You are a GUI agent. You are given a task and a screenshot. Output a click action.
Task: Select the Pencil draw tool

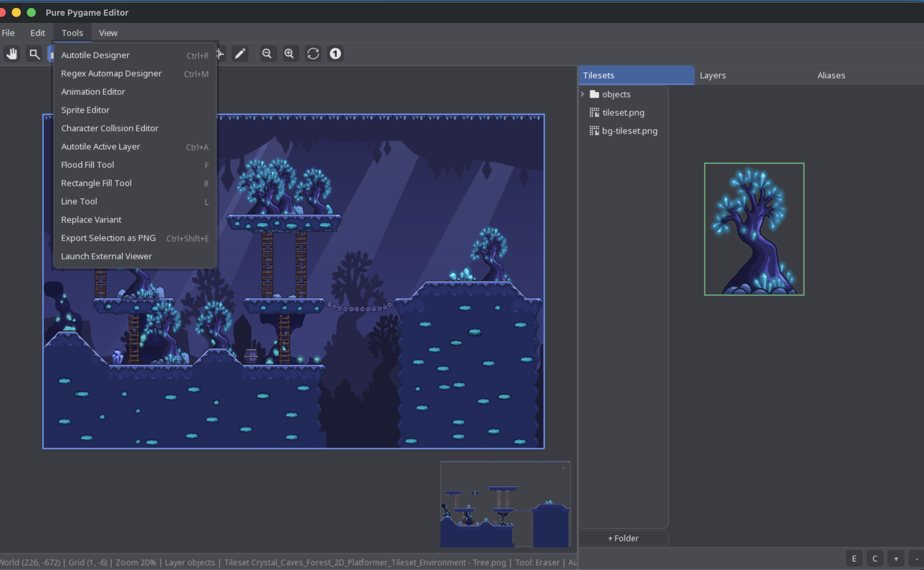click(240, 54)
